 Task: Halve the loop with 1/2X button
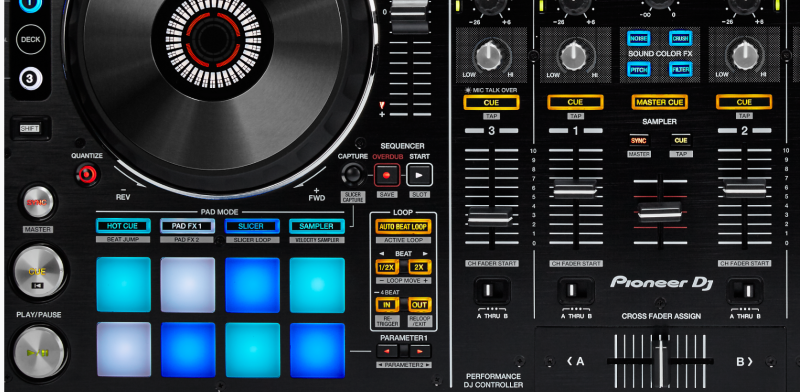pyautogui.click(x=387, y=267)
